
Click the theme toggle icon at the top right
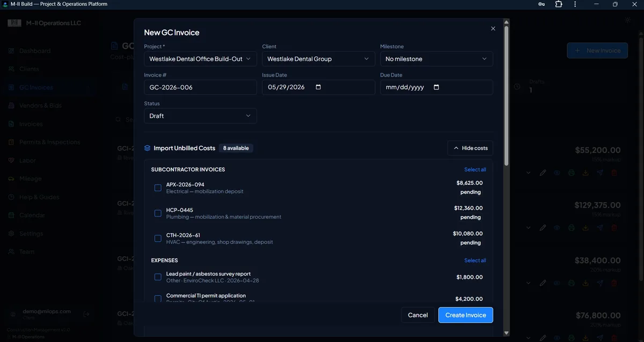[628, 20]
